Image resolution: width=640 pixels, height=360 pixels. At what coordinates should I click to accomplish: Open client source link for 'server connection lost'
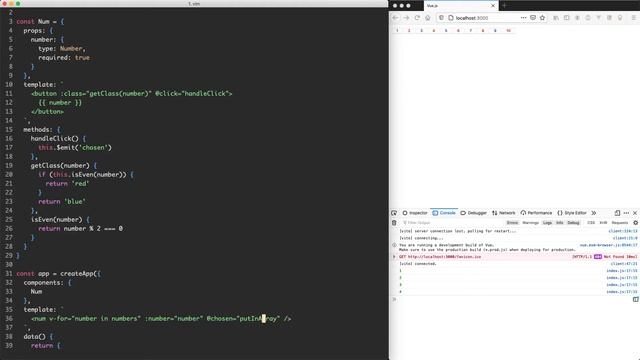coord(623,231)
